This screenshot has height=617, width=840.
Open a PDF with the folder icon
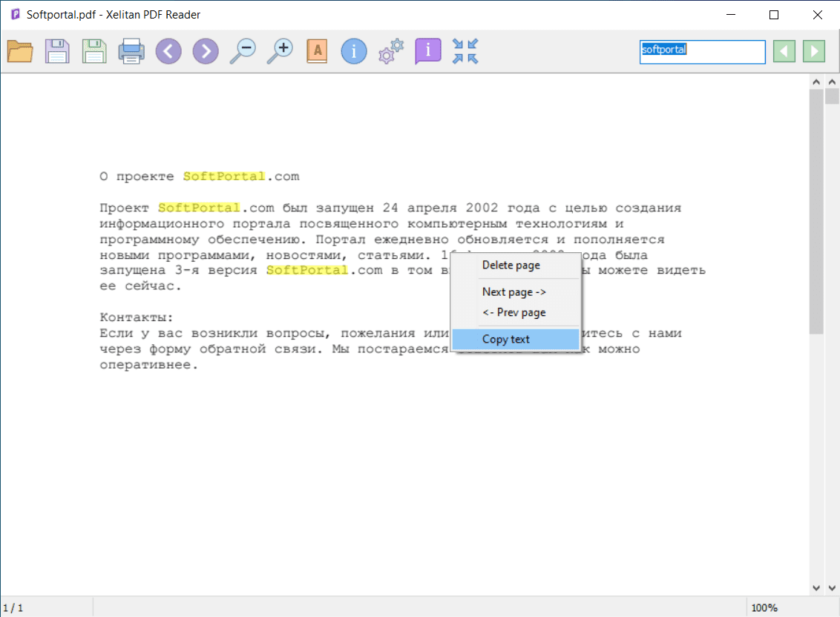20,51
